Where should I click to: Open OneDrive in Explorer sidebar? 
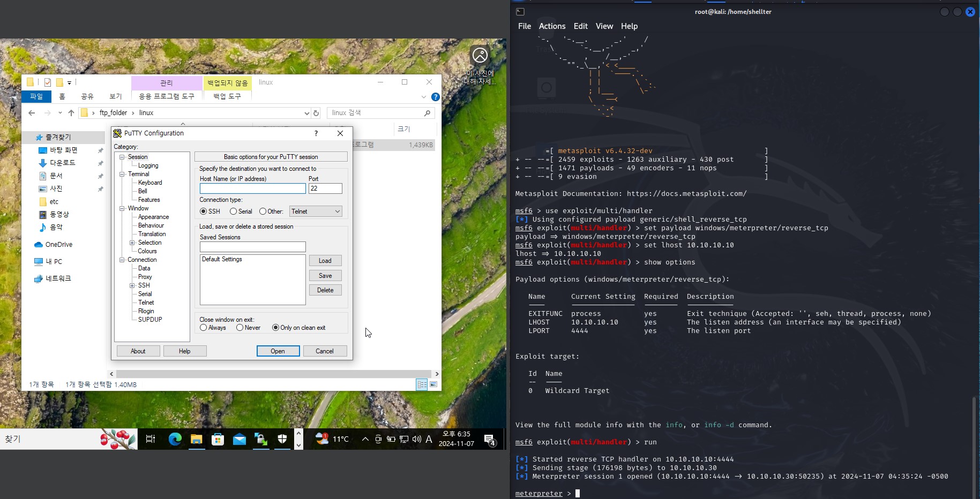point(58,245)
